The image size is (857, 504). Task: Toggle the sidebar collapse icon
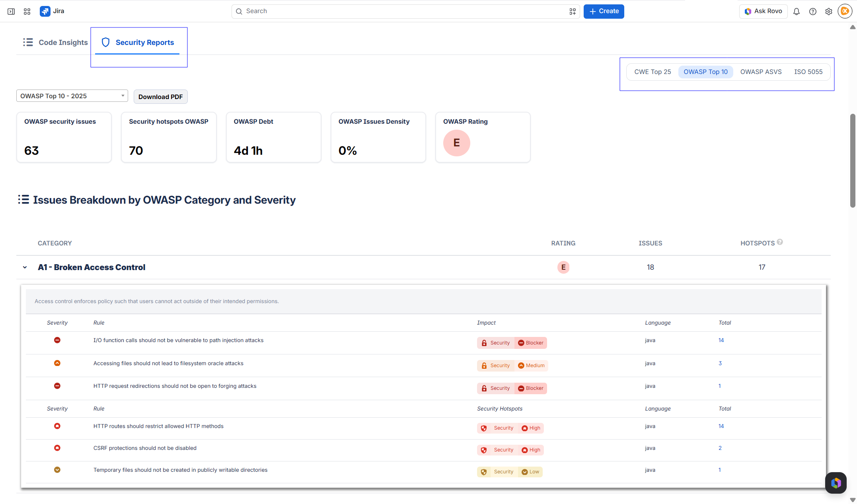(11, 12)
